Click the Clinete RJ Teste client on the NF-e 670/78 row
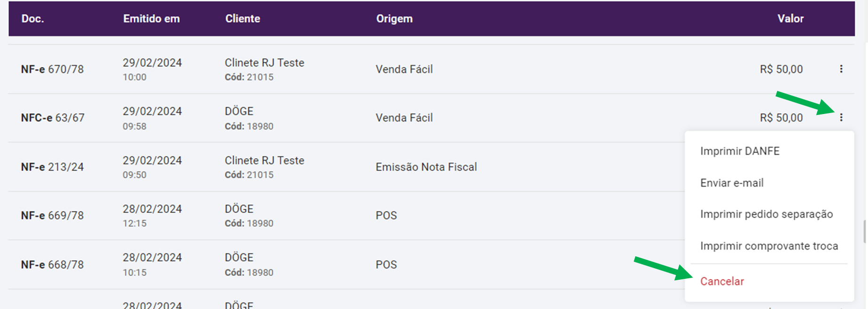The width and height of the screenshot is (868, 309). tap(264, 63)
